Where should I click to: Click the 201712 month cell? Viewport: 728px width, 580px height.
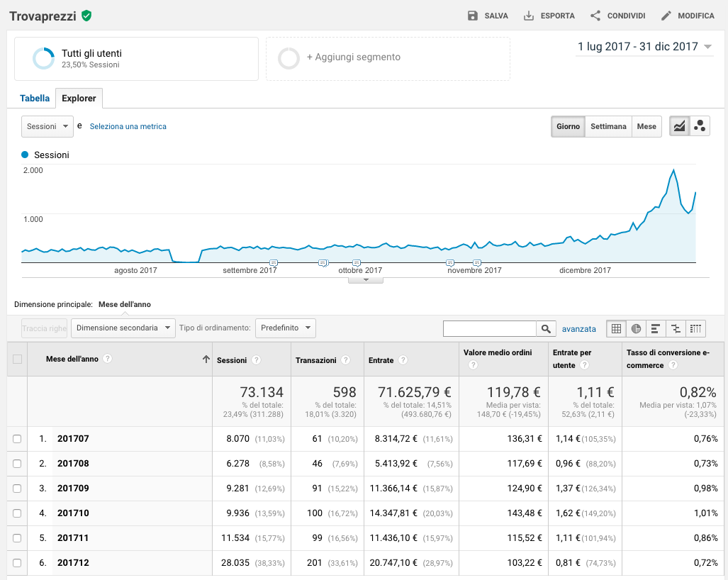pyautogui.click(x=73, y=563)
